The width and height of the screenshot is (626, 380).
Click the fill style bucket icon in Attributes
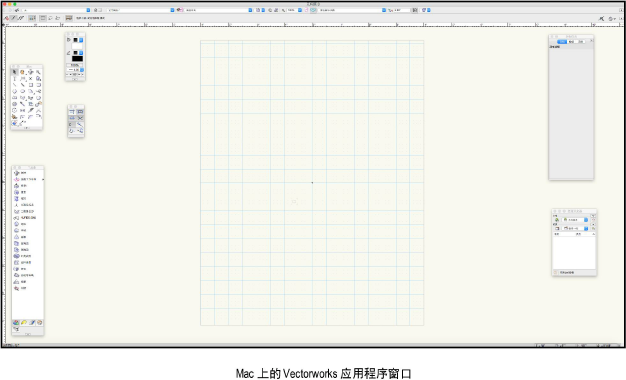69,40
